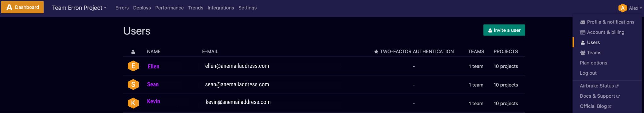644x113 pixels.
Task: Collapse the Alex account menu arrow
Action: (641, 8)
